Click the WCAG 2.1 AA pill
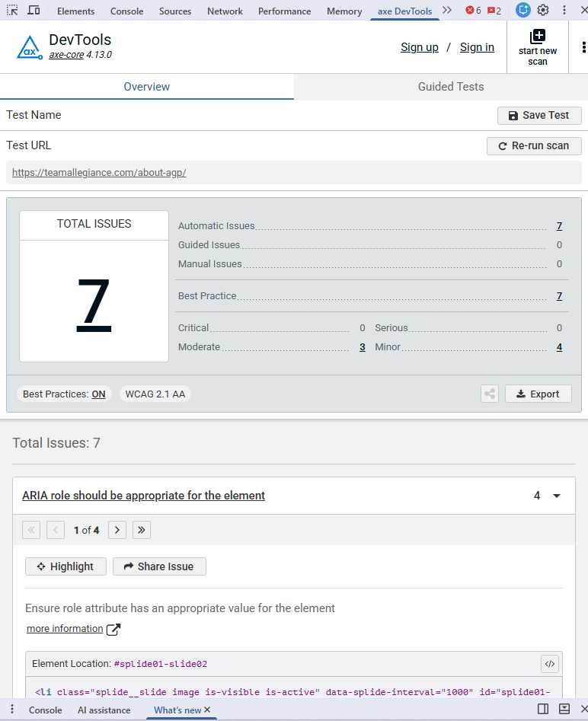588x721 pixels. 155,394
